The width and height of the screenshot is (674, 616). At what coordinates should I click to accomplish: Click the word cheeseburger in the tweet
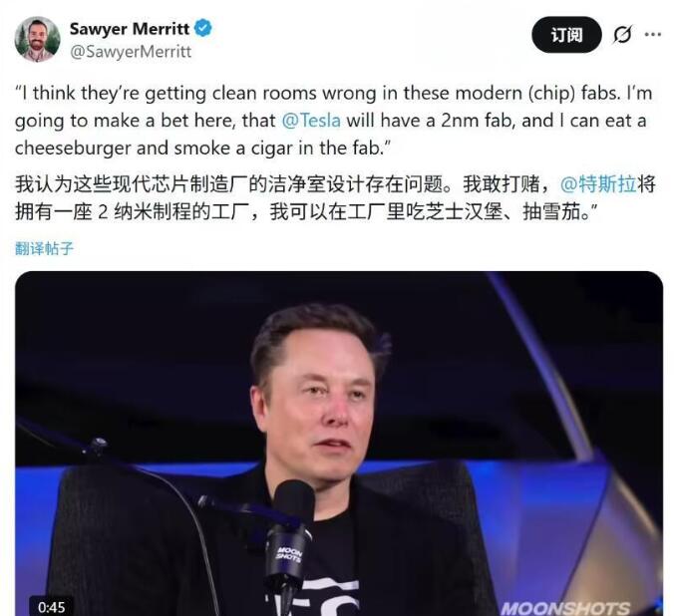(x=73, y=149)
